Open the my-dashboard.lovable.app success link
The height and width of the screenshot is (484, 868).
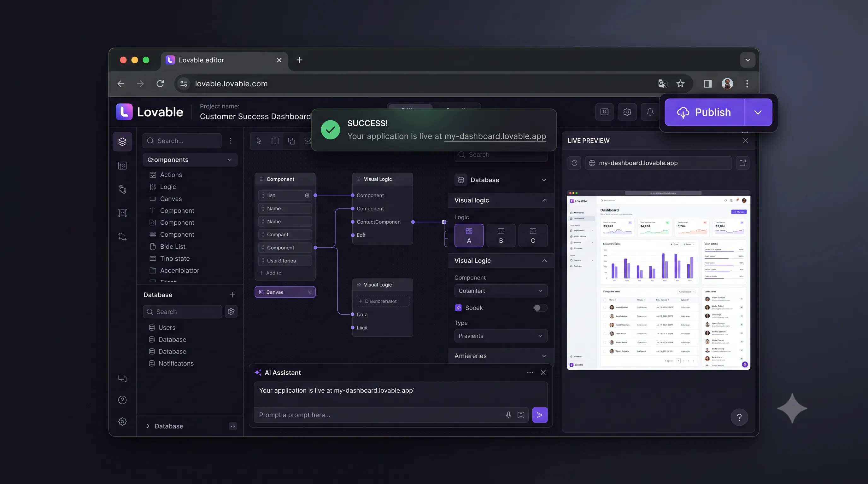495,136
